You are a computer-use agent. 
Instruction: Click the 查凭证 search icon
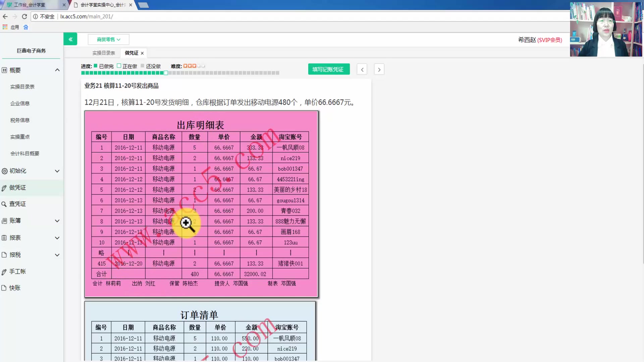pyautogui.click(x=4, y=204)
